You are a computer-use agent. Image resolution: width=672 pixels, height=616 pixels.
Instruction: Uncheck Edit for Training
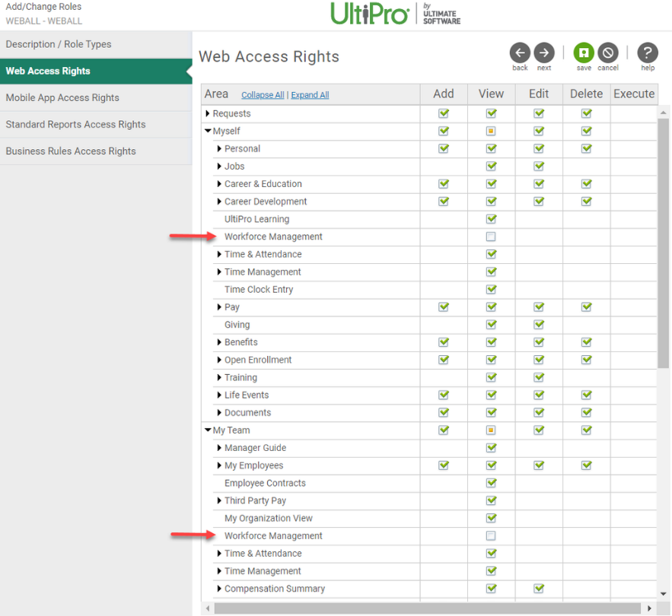[539, 377]
